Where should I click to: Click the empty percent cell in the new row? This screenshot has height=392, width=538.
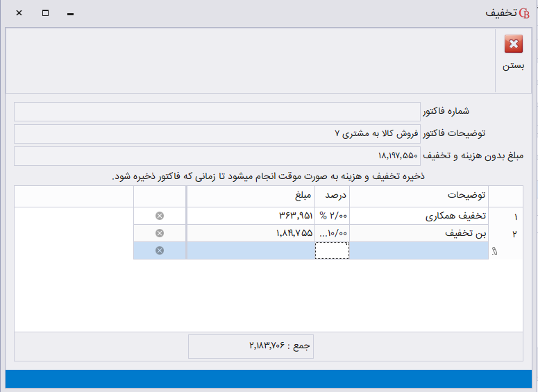332,250
